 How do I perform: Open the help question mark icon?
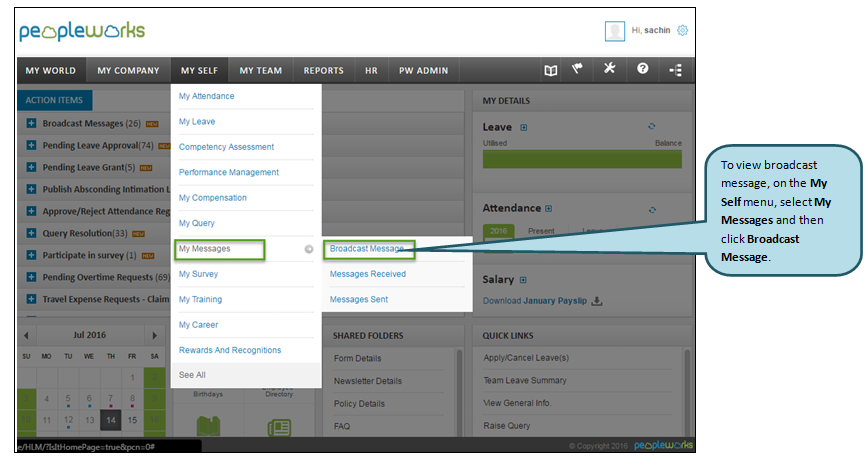pyautogui.click(x=642, y=68)
